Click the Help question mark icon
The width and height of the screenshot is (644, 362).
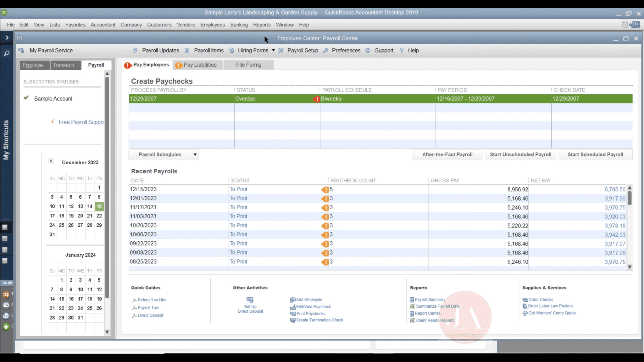point(402,50)
